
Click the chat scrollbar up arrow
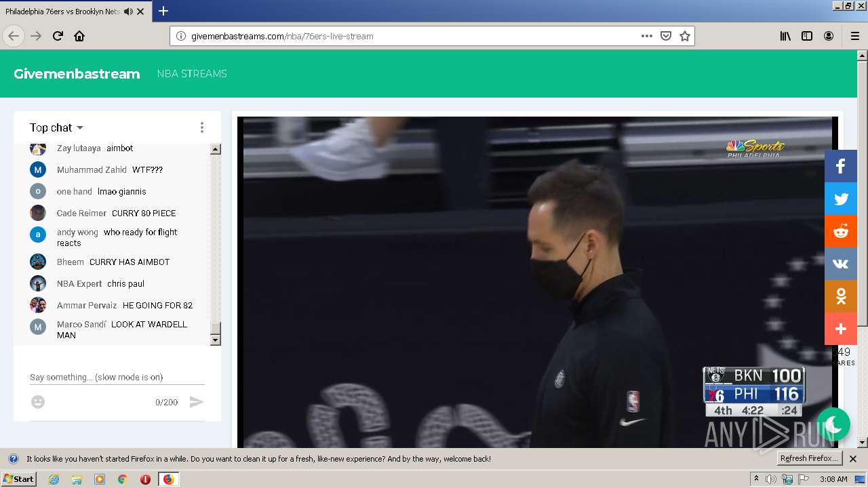(x=216, y=149)
